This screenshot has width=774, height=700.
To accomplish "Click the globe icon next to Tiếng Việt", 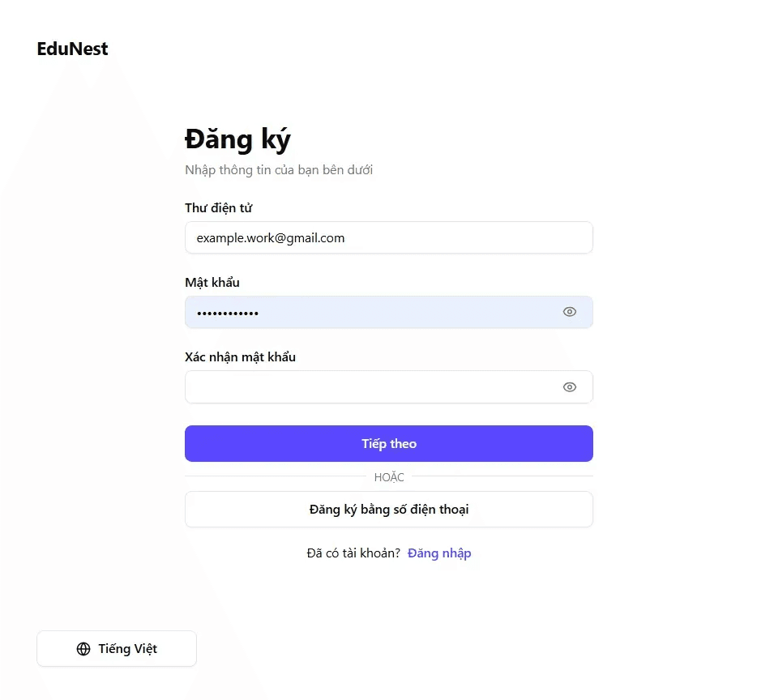I will [83, 648].
